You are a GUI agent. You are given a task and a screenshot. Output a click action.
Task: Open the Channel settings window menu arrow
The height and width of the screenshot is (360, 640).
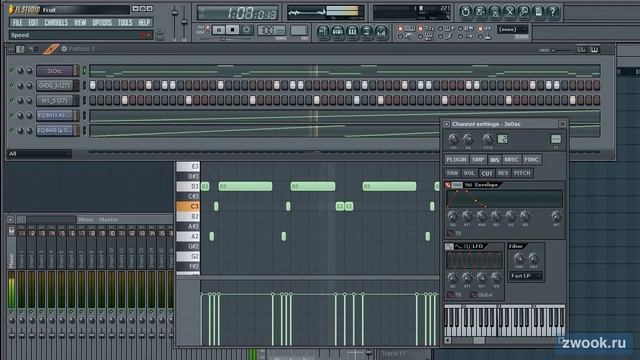click(x=446, y=124)
